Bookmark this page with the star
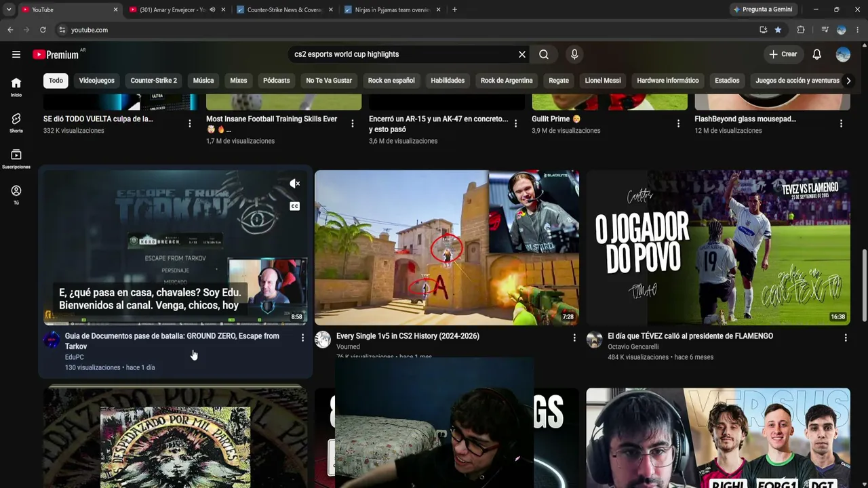 coord(778,30)
